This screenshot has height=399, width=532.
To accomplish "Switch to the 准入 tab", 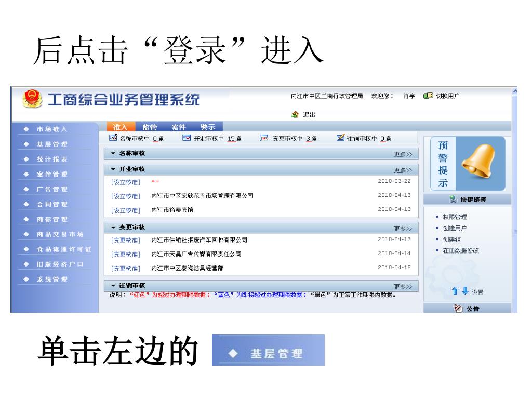I will [121, 127].
